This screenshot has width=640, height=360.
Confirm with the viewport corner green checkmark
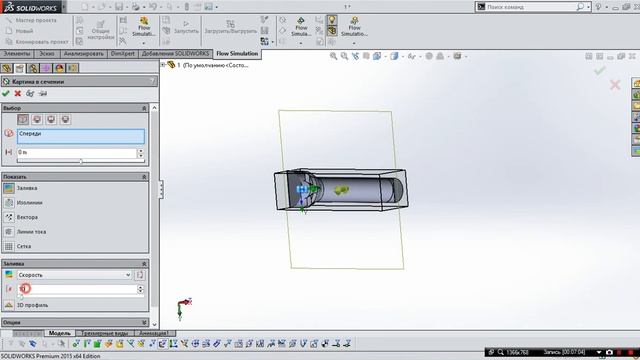point(599,71)
